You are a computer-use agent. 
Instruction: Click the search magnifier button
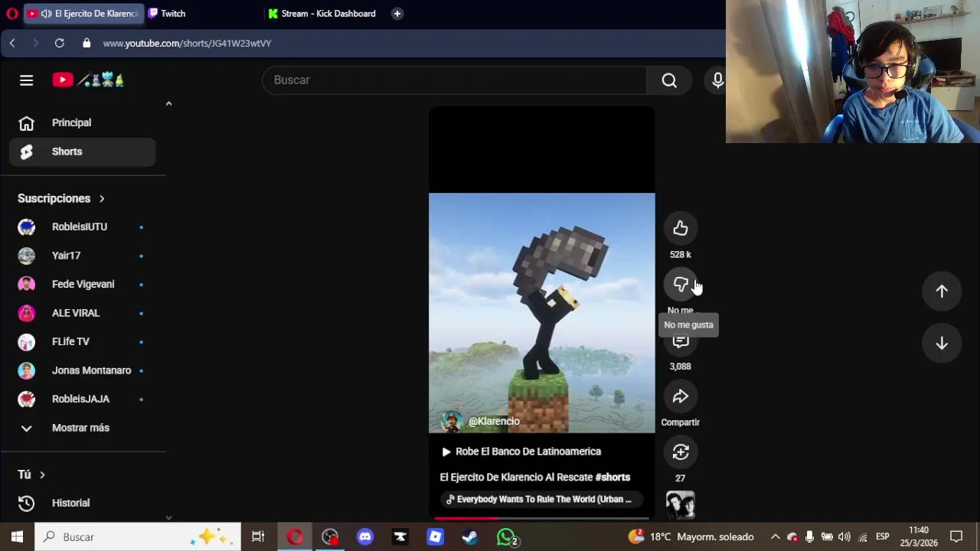tap(670, 80)
